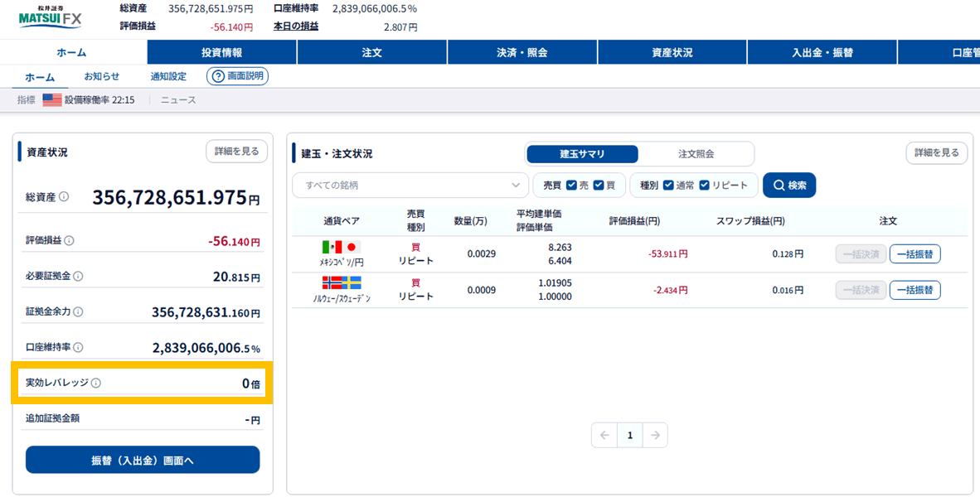The height and width of the screenshot is (497, 980).
Task: Click the 設備稼働率 22:15 indicator text
Action: pos(99,100)
